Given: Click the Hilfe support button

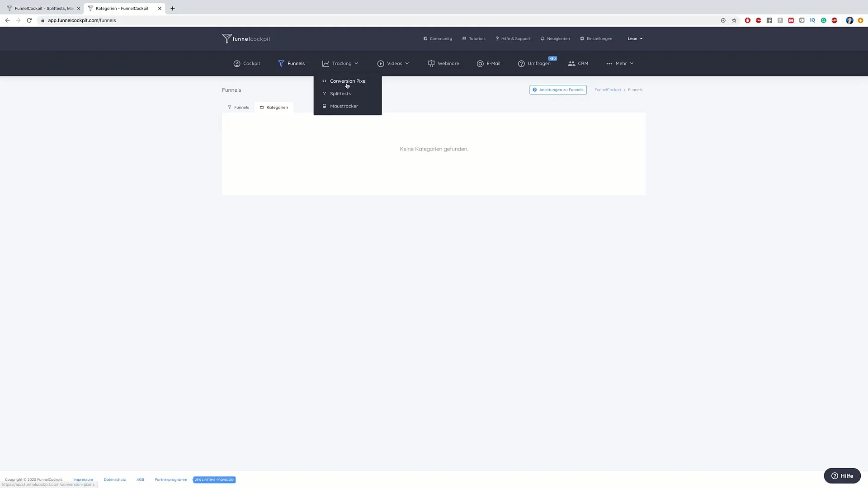Looking at the screenshot, I should [x=843, y=475].
